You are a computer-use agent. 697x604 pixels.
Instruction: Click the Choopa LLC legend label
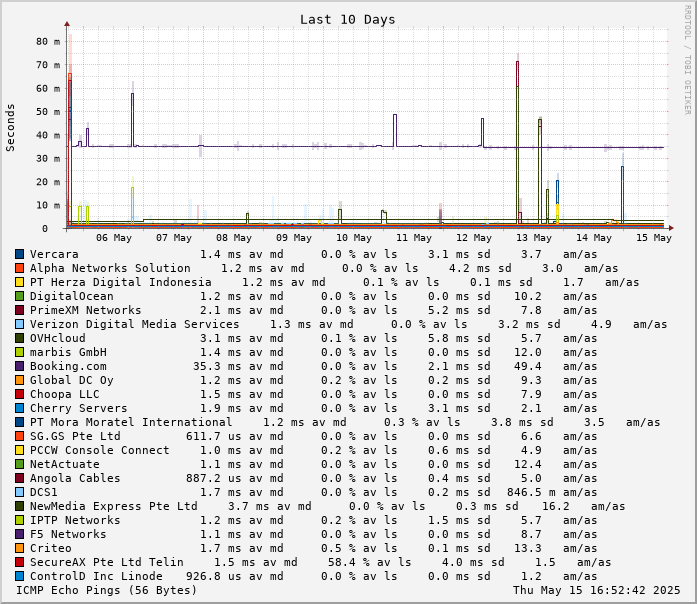point(64,394)
